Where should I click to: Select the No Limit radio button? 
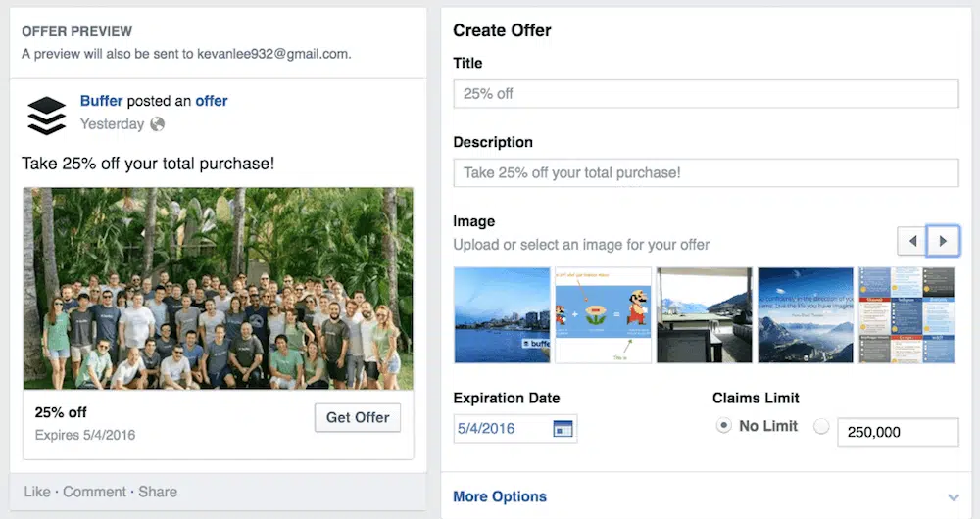coord(724,426)
